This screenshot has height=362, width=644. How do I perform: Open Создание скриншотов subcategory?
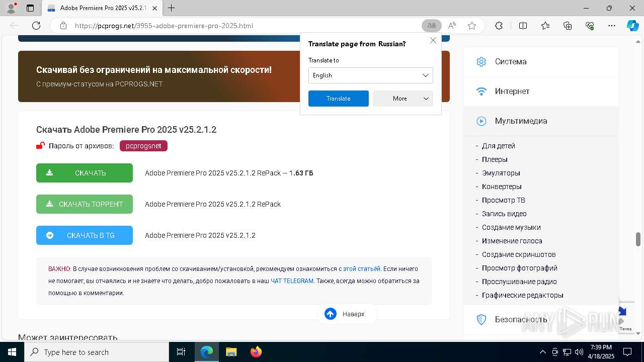coord(519,254)
